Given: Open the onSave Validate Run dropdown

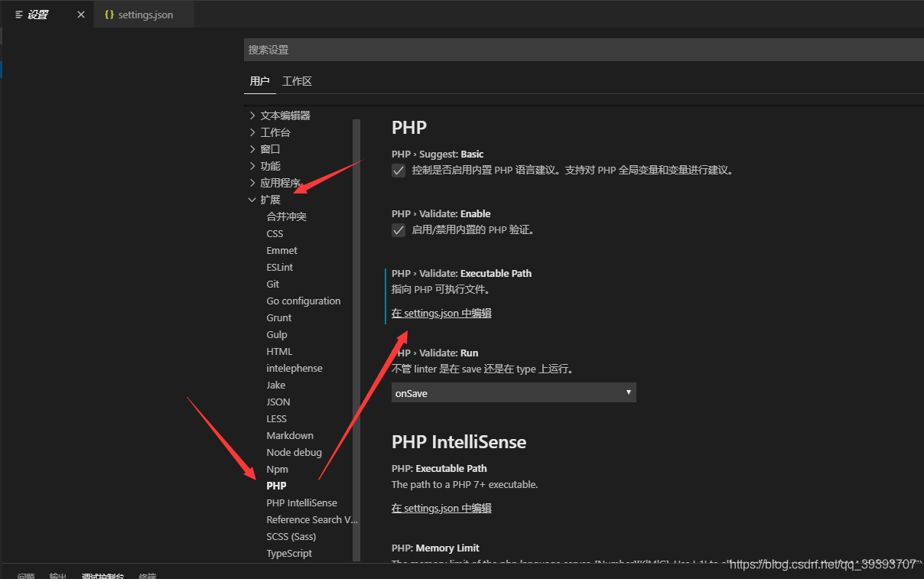Looking at the screenshot, I should pyautogui.click(x=514, y=393).
